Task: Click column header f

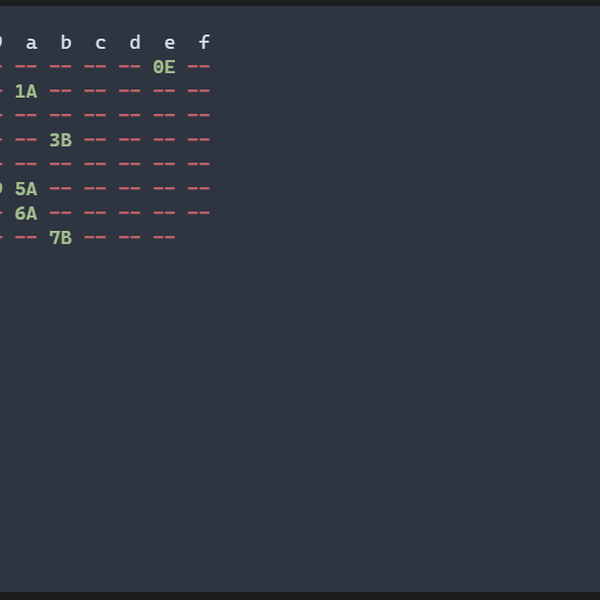Action: coord(204,42)
